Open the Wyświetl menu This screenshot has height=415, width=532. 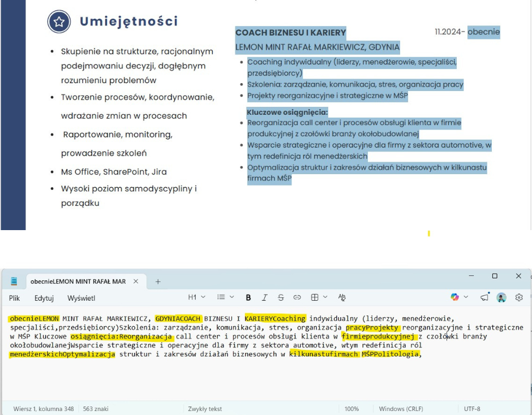click(x=81, y=298)
